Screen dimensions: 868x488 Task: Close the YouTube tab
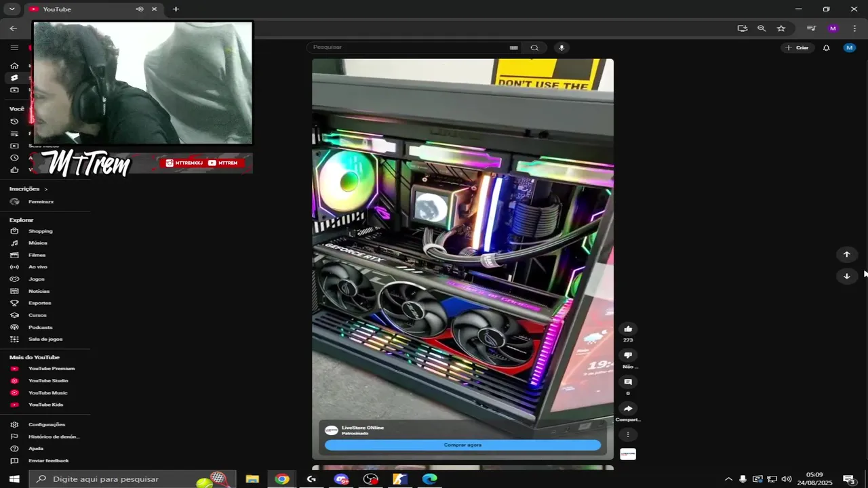(154, 9)
